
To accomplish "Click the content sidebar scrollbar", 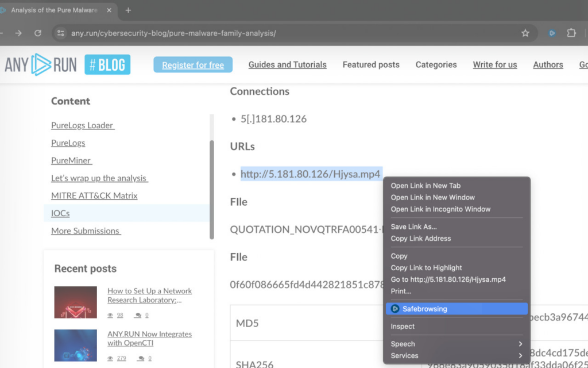I will [212, 190].
